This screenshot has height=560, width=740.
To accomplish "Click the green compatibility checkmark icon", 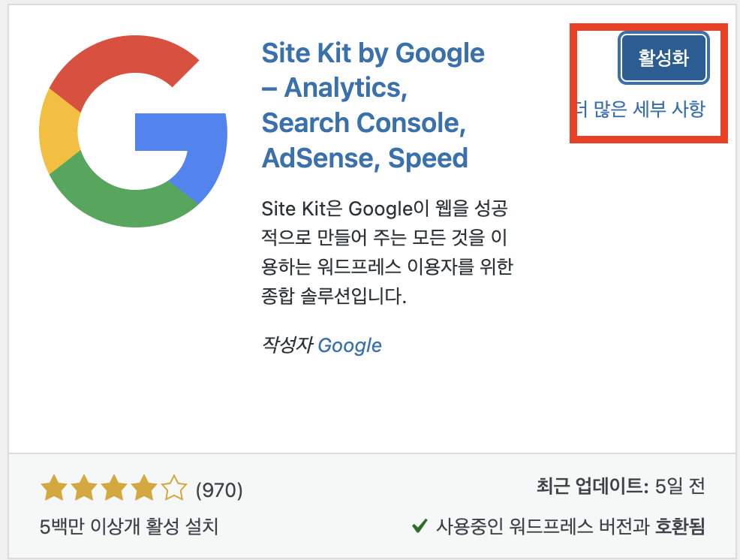I will tap(420, 525).
